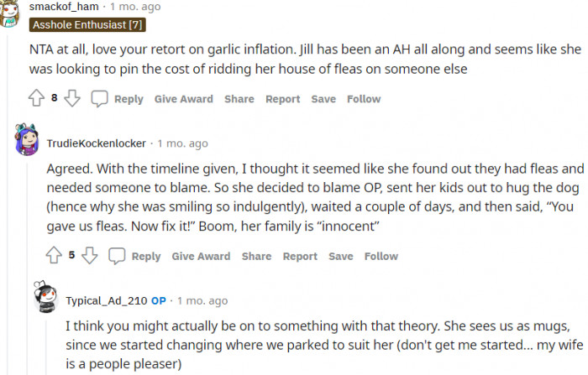Upvote TrudieKockenlocker's comment
This screenshot has height=375, width=588.
click(x=54, y=255)
